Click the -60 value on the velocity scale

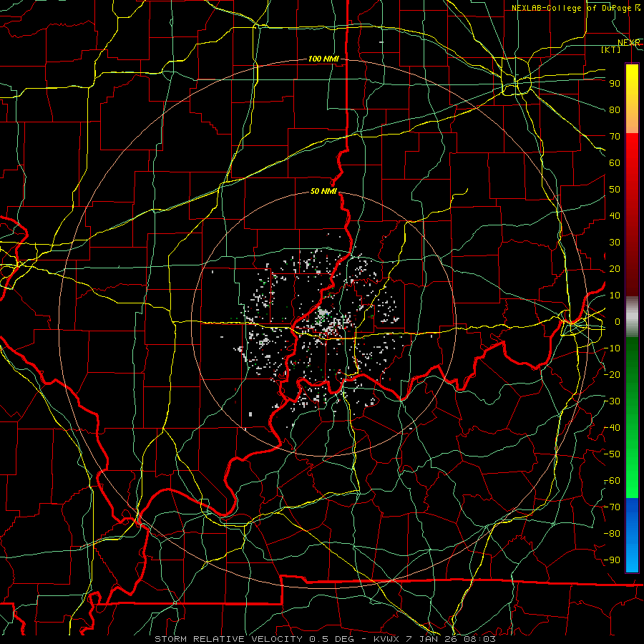click(x=613, y=481)
